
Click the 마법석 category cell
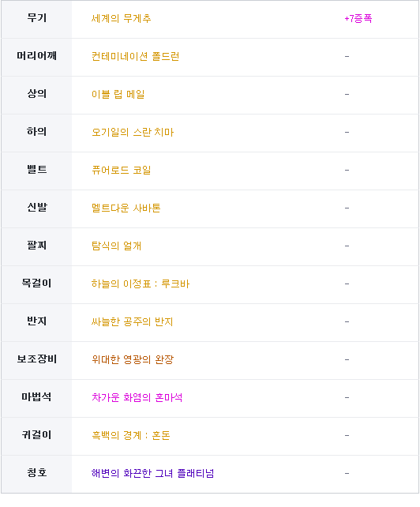pos(36,397)
